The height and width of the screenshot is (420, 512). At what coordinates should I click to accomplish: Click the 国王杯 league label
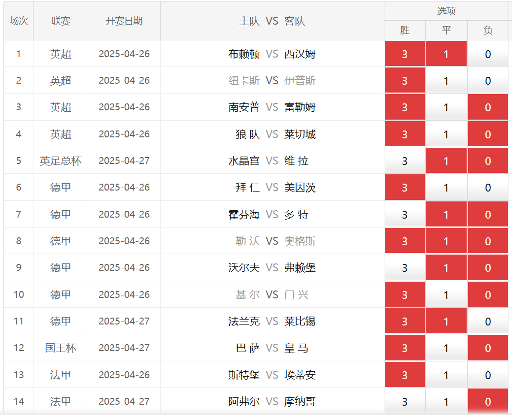click(x=61, y=348)
